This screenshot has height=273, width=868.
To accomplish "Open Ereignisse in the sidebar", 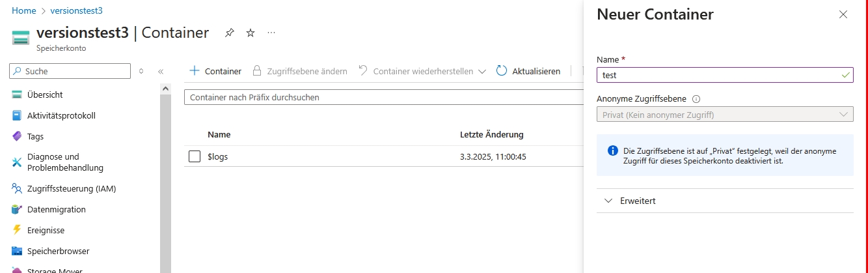I will 46,230.
